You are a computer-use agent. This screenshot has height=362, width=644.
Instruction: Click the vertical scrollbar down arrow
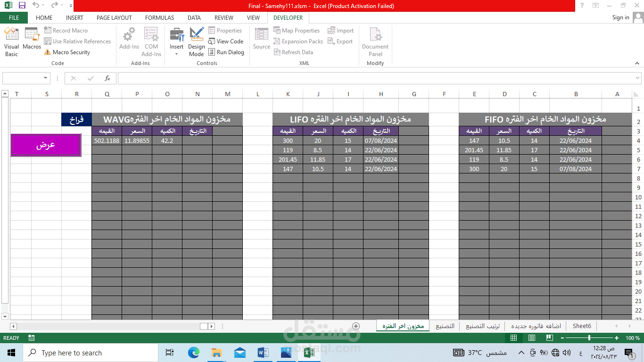pyautogui.click(x=5, y=316)
